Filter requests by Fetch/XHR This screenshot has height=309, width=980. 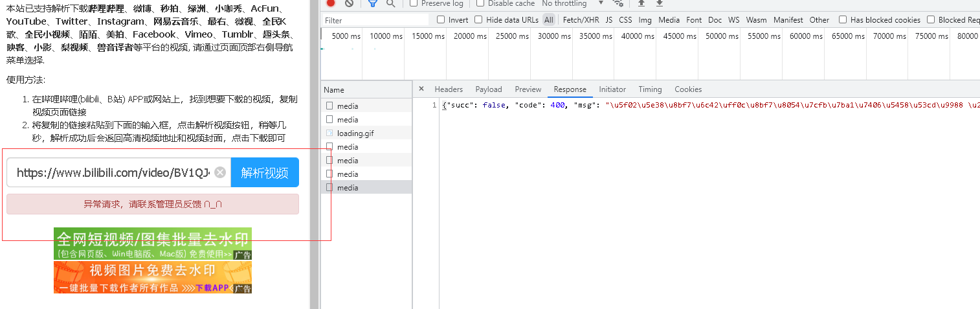click(x=581, y=20)
